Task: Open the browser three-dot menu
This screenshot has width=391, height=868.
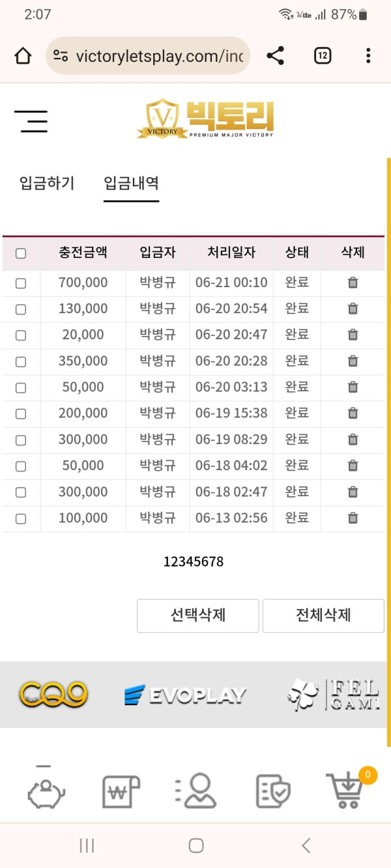Action: pos(368,56)
